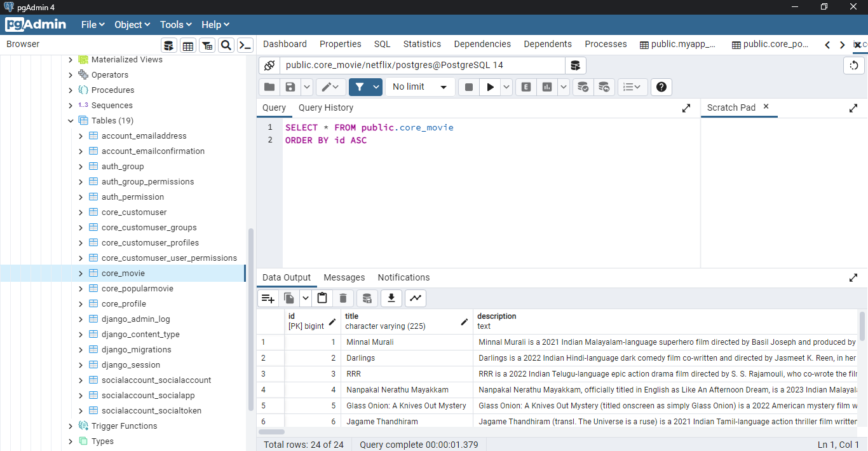Maximize the Scratch Pad panel
Image resolution: width=868 pixels, height=451 pixels.
point(853,108)
